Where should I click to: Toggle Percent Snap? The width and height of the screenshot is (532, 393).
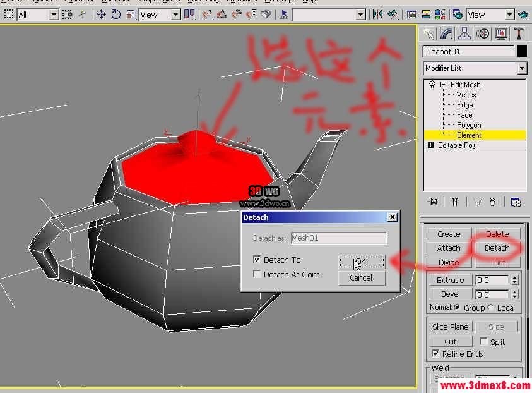pyautogui.click(x=237, y=15)
